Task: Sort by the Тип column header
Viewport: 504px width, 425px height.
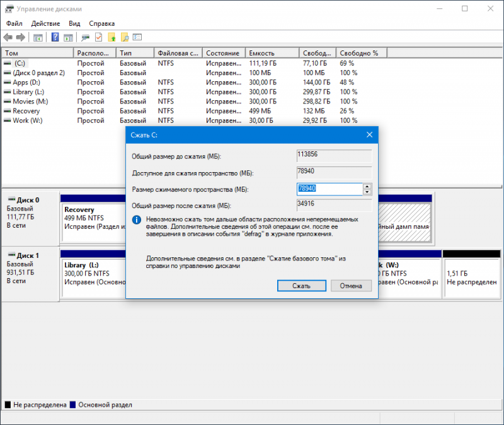Action: click(x=135, y=53)
